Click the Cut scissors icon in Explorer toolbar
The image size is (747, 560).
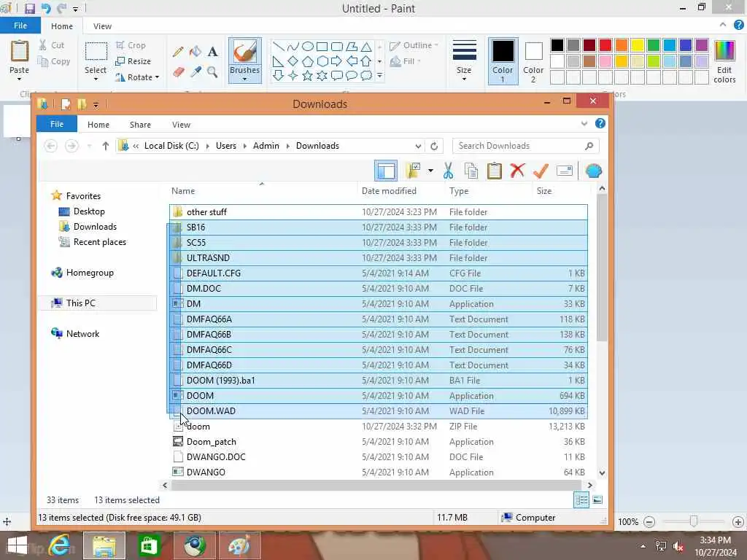click(x=448, y=171)
